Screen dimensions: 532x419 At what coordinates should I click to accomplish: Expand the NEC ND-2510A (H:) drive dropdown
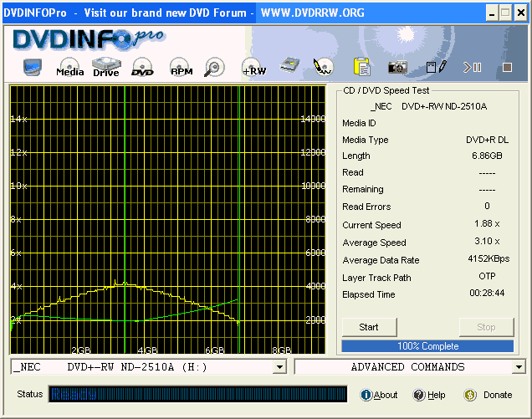click(279, 367)
